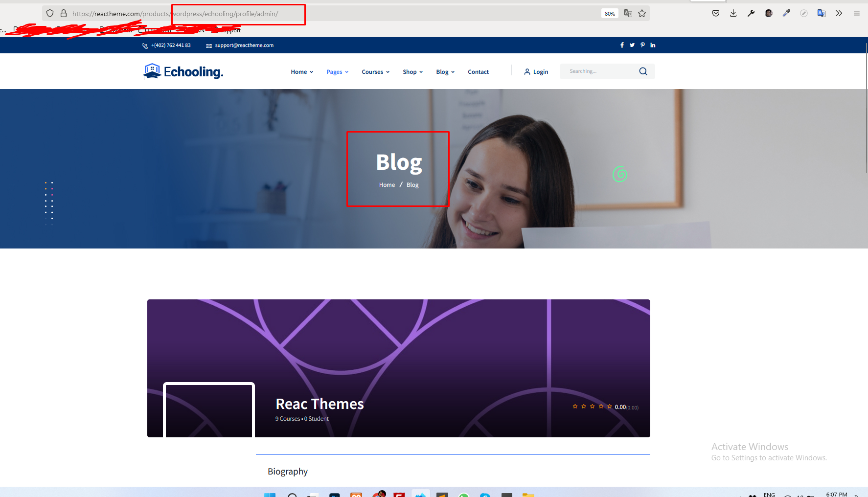Click the 6:07 PM system clock
The height and width of the screenshot is (497, 868).
click(837, 495)
